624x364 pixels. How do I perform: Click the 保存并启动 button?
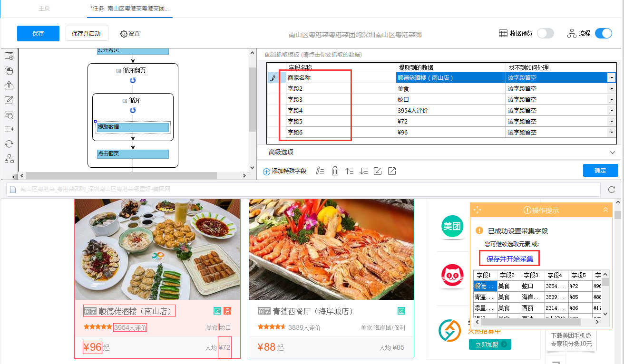pyautogui.click(x=87, y=33)
